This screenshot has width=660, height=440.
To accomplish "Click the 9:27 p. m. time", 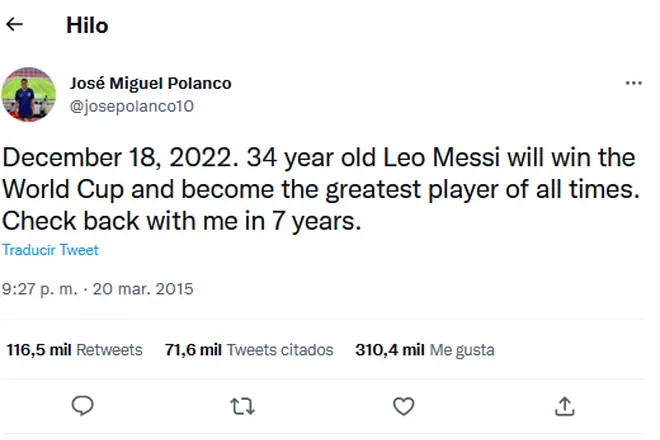I will tap(40, 289).
